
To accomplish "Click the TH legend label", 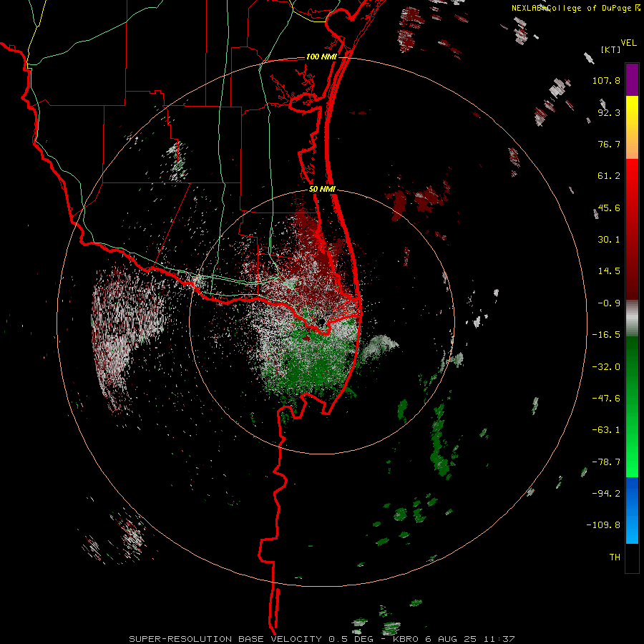I will click(615, 557).
